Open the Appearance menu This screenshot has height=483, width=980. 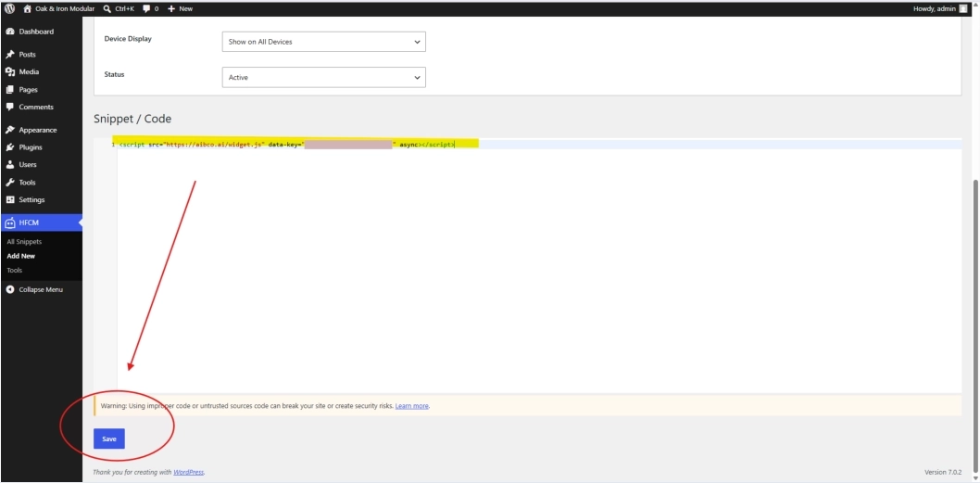[42, 130]
